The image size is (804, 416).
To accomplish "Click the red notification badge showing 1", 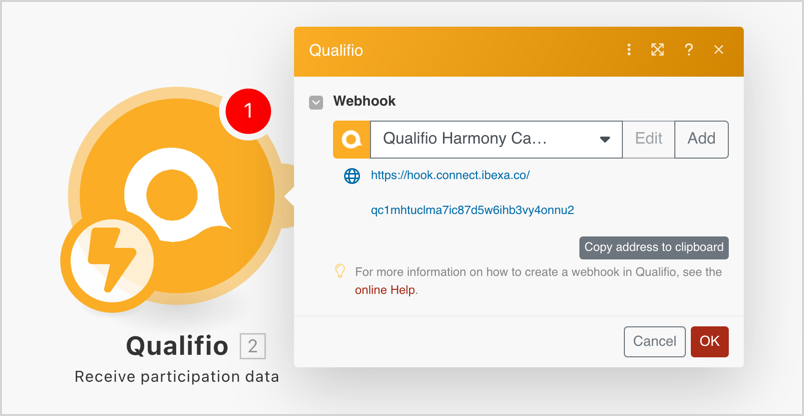I will (248, 110).
